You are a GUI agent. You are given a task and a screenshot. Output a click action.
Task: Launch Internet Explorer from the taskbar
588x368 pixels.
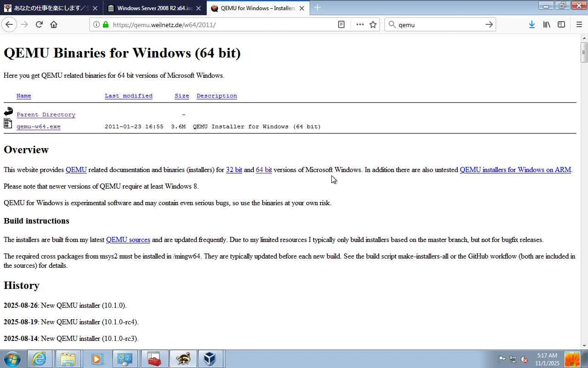click(x=40, y=359)
